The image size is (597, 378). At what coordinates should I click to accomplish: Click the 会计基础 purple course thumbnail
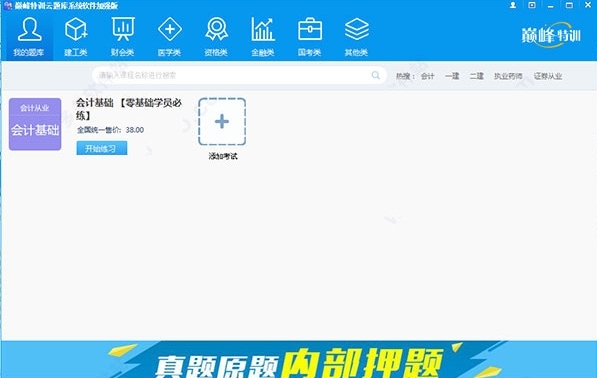point(35,124)
